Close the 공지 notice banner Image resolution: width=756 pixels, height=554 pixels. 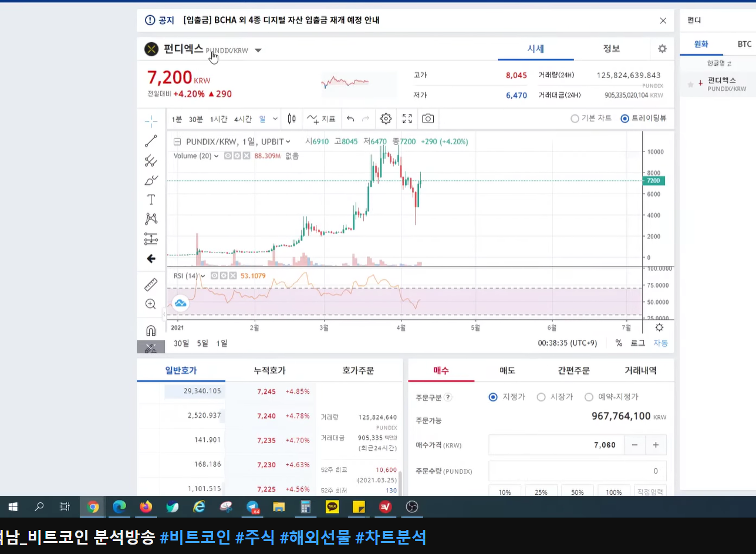coord(663,21)
